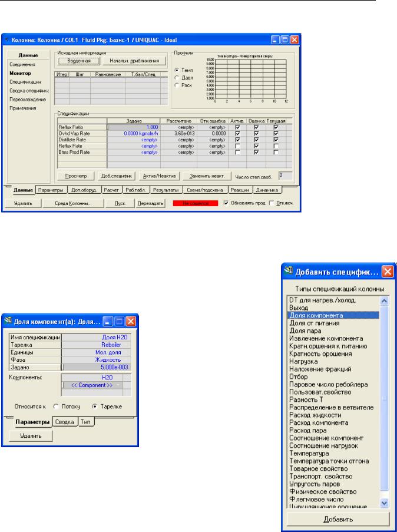397x532 pixels.
Task: Open the Спецификации page in the sidebar
Action: point(25,82)
